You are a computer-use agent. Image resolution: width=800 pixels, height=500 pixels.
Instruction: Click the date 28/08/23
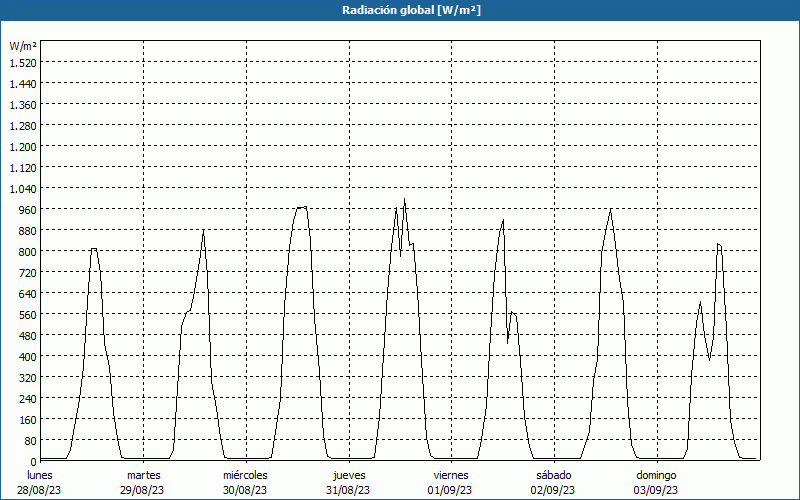tap(39, 490)
